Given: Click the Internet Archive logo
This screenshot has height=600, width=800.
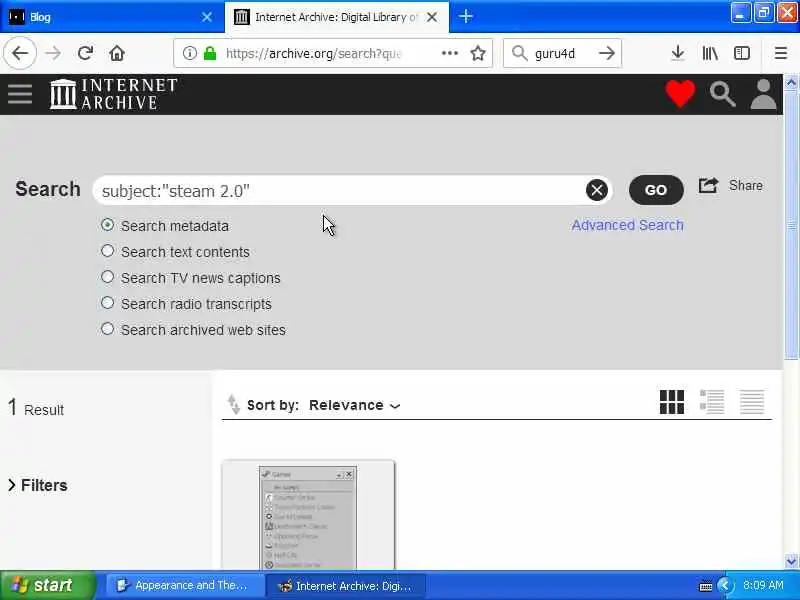Looking at the screenshot, I should point(113,94).
